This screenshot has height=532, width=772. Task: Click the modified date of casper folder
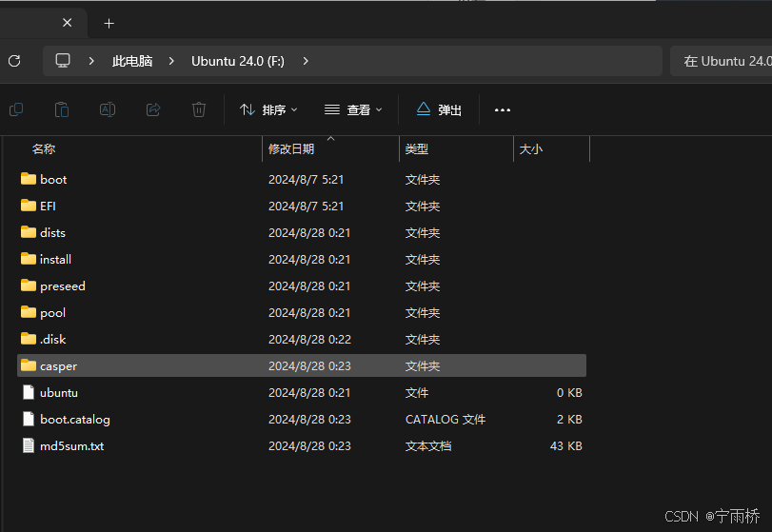click(x=309, y=366)
